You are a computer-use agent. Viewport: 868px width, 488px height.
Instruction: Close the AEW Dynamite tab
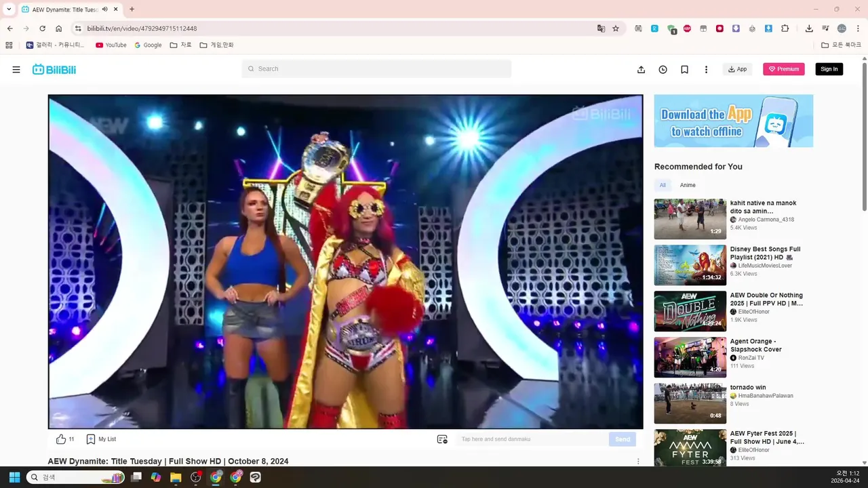[116, 9]
